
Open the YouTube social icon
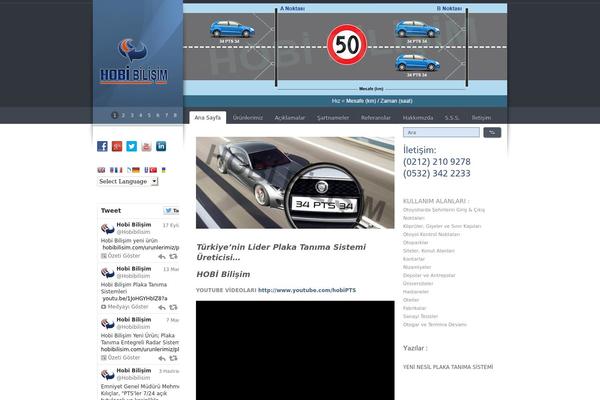(x=146, y=146)
